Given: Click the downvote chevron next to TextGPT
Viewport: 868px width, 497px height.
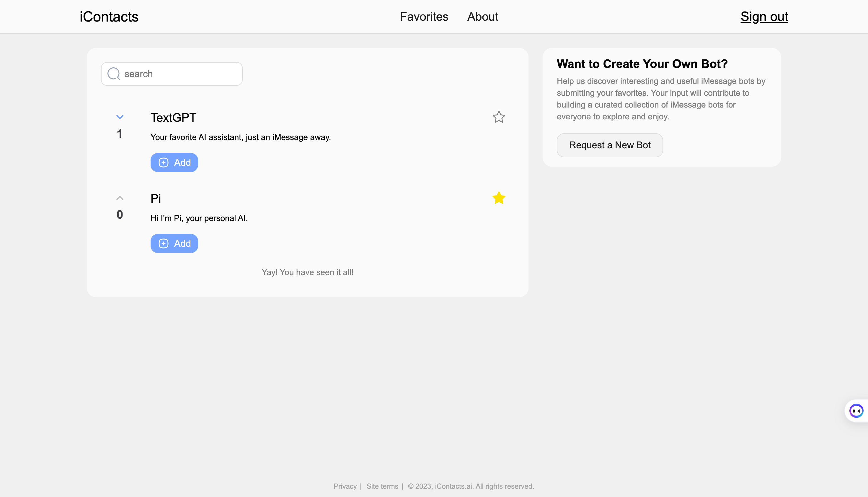Looking at the screenshot, I should 120,117.
